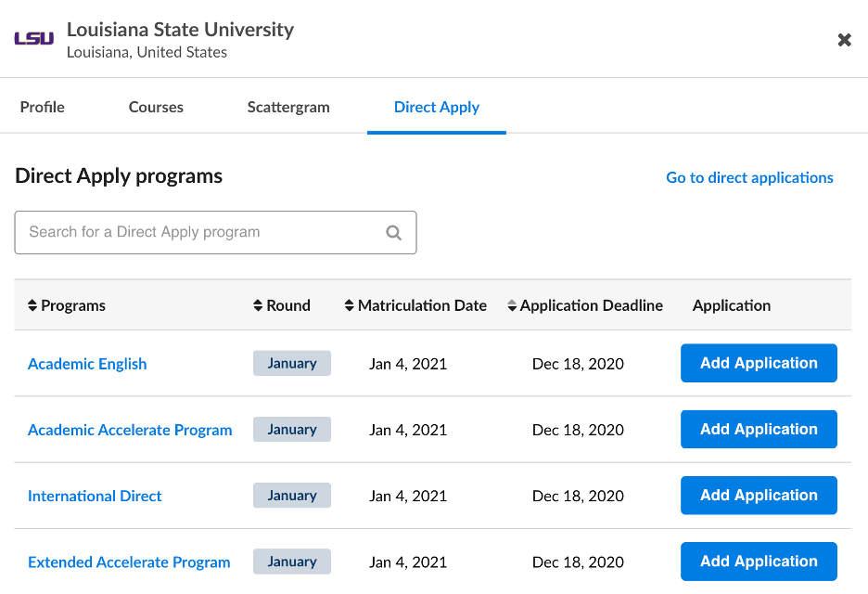
Task: Go to direct applications link
Action: [x=749, y=178]
